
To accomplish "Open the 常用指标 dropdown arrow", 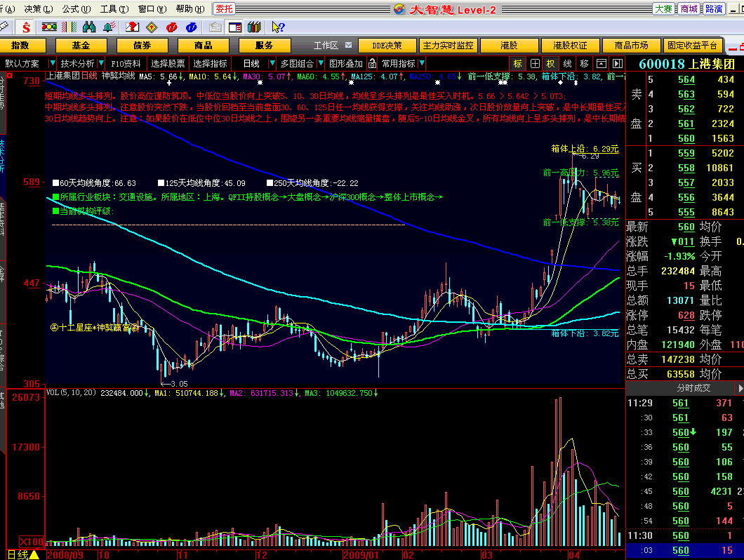I will [x=422, y=63].
